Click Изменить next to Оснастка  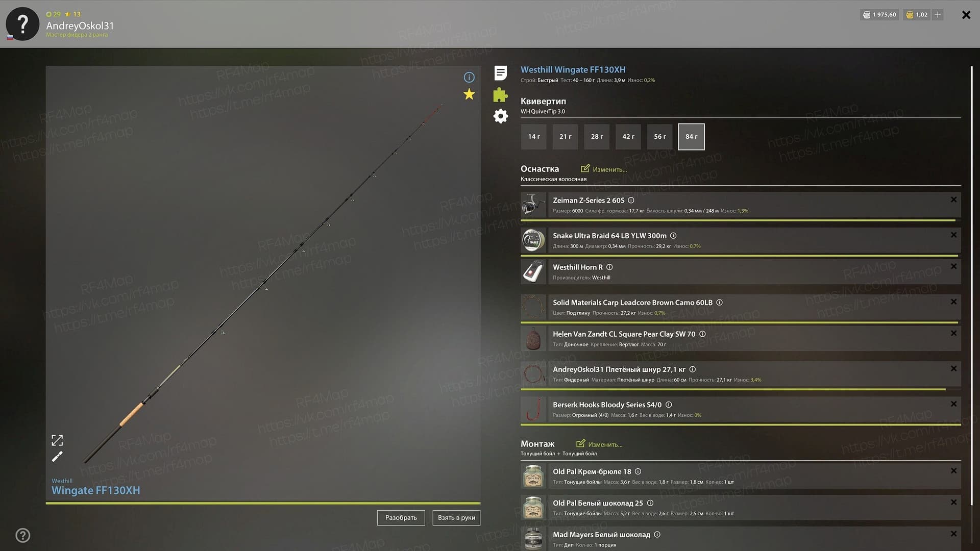tap(604, 169)
